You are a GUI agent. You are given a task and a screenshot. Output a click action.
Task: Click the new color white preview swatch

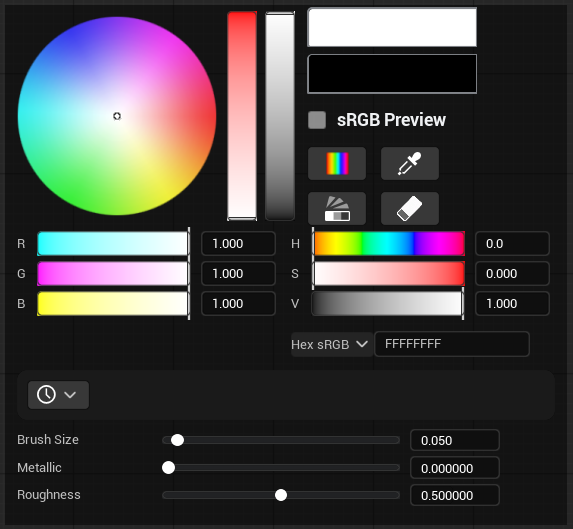(392, 27)
